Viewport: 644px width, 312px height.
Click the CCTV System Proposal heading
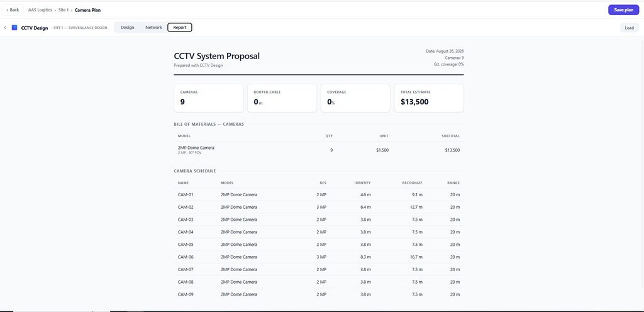coord(216,56)
